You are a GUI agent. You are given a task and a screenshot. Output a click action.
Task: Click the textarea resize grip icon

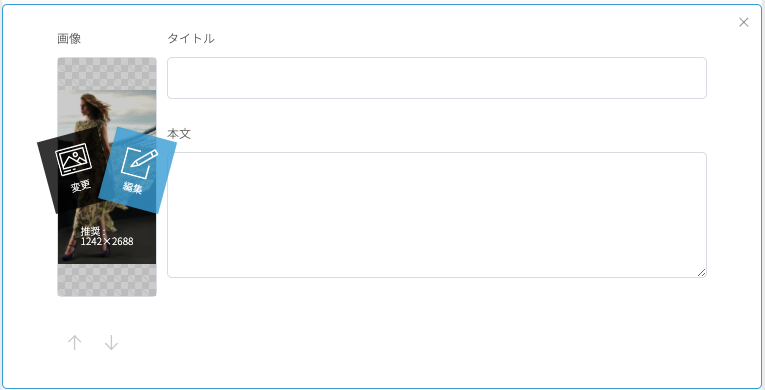pyautogui.click(x=701, y=272)
